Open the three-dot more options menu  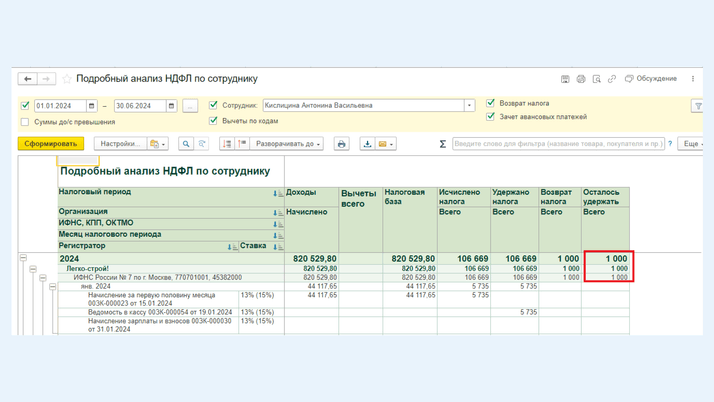pyautogui.click(x=692, y=79)
